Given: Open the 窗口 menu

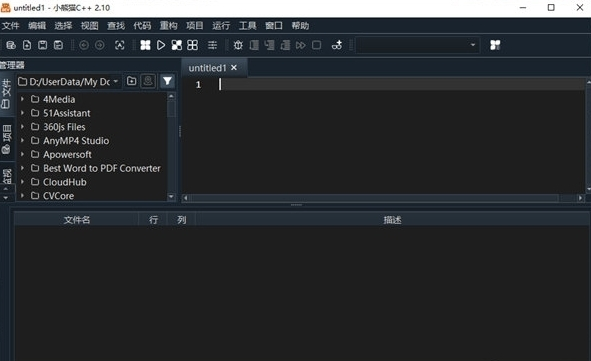Looking at the screenshot, I should pos(274,26).
